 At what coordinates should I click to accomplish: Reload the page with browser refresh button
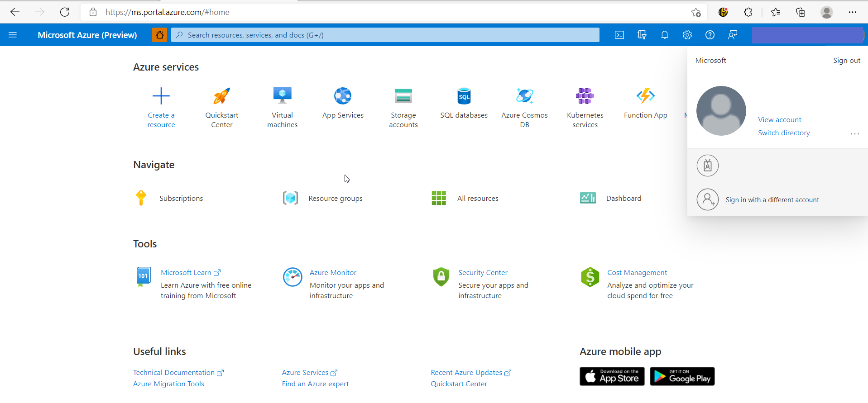tap(65, 12)
